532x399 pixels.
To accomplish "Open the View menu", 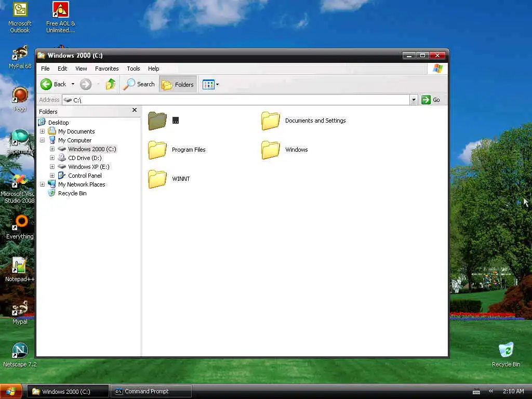I will point(81,69).
